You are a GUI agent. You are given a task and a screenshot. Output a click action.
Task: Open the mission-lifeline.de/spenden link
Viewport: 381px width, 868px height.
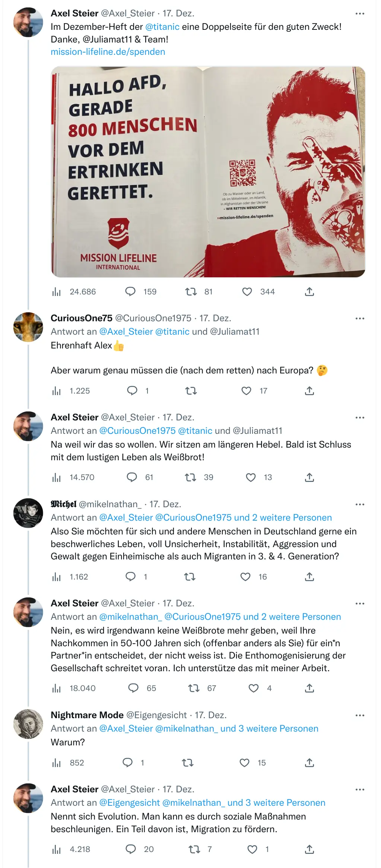click(108, 52)
